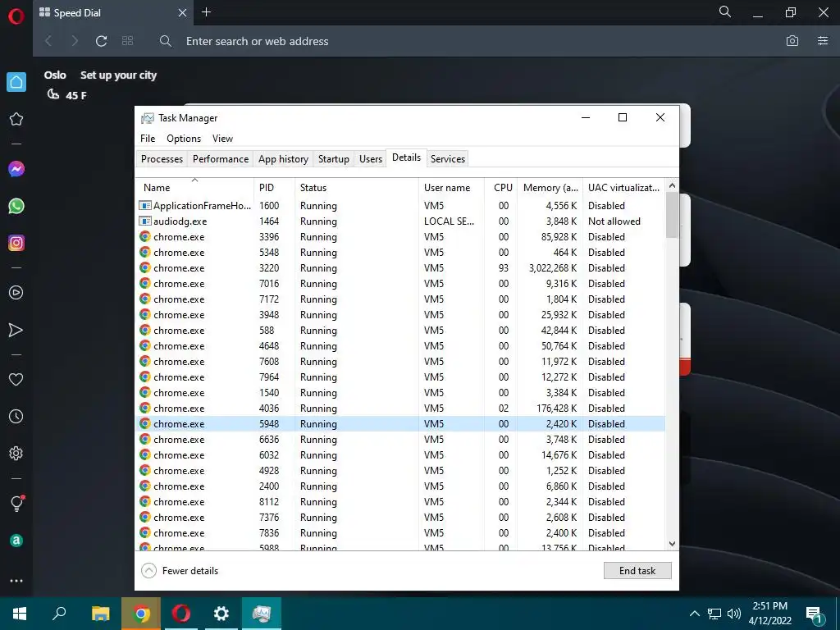The width and height of the screenshot is (840, 630).
Task: Switch to the Performance tab
Action: pos(221,159)
